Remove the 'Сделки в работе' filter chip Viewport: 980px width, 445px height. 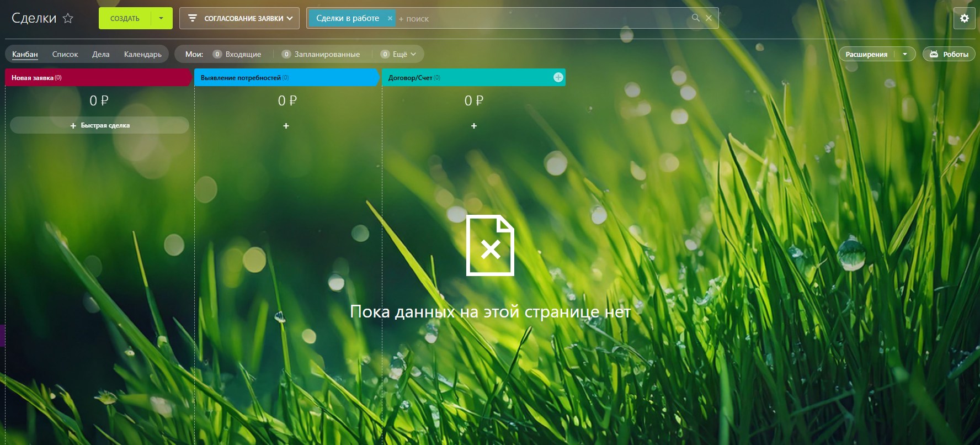[390, 18]
